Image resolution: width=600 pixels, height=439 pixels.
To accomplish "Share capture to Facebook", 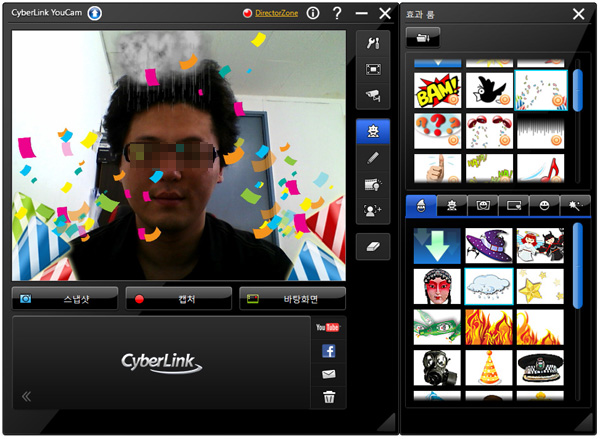I will click(x=329, y=351).
